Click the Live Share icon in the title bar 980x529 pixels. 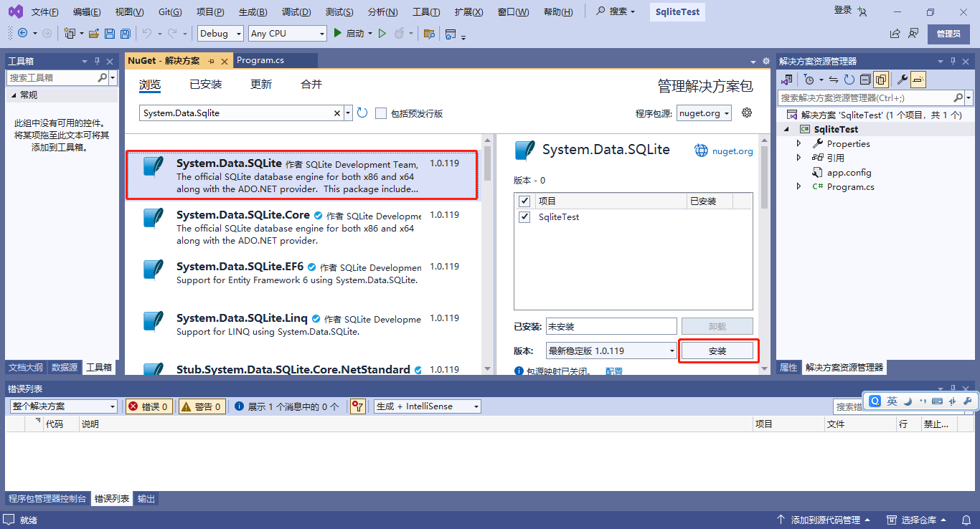click(895, 33)
